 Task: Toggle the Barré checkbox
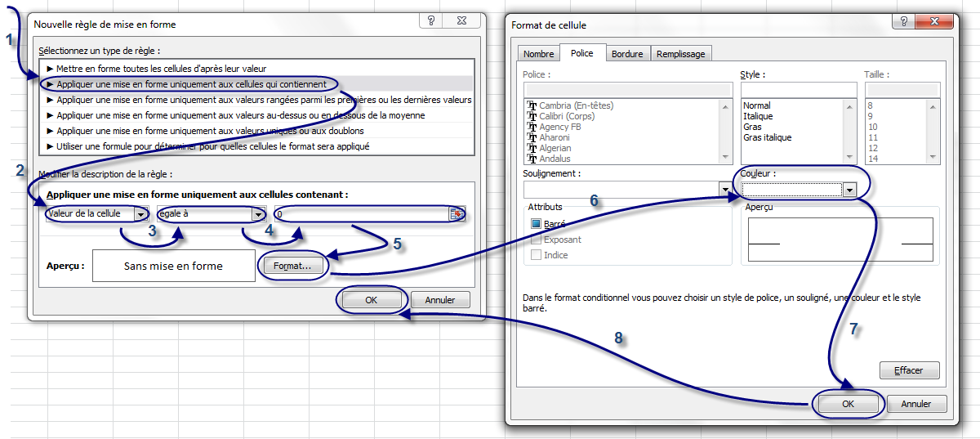click(537, 224)
